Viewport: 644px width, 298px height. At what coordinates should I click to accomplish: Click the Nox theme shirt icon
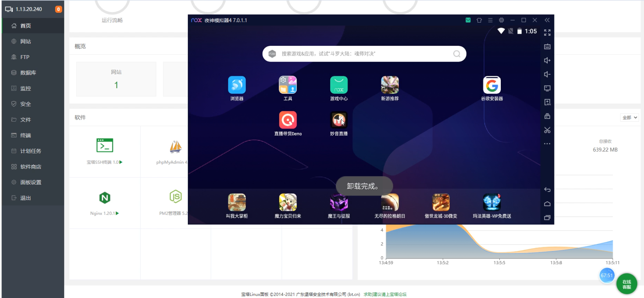479,20
